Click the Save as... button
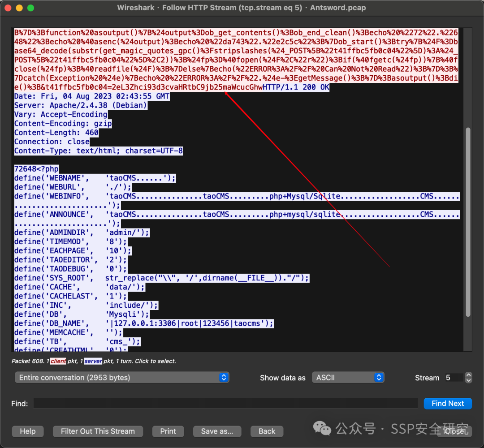484x448 pixels. [217, 431]
